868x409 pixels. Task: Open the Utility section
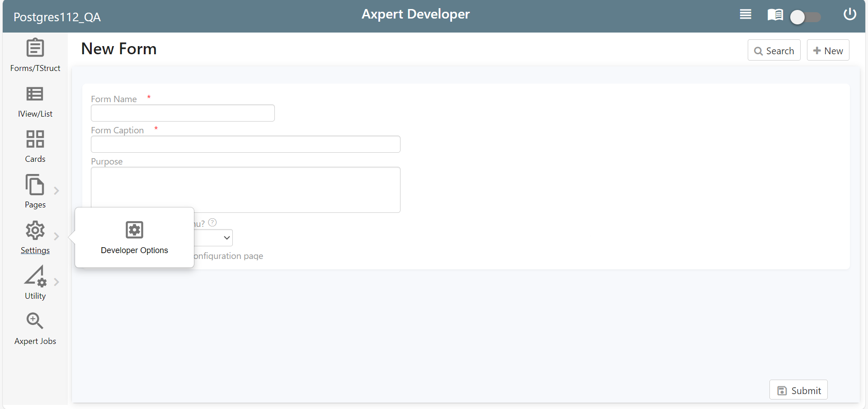coord(35,283)
